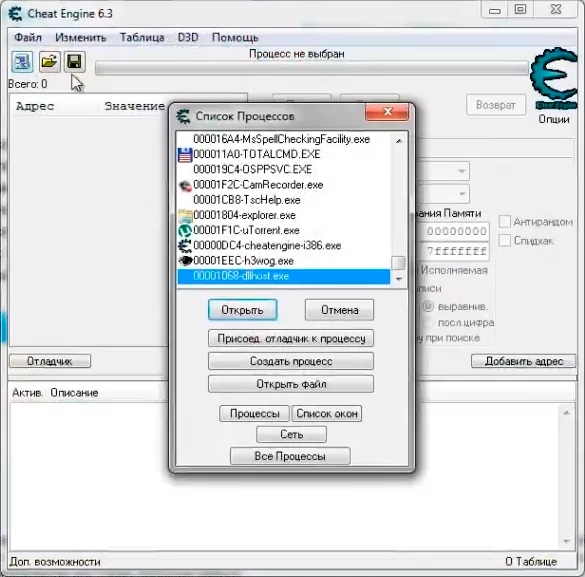585x577 pixels.
Task: Click the Список Процессов dialog title icon
Action: click(183, 116)
